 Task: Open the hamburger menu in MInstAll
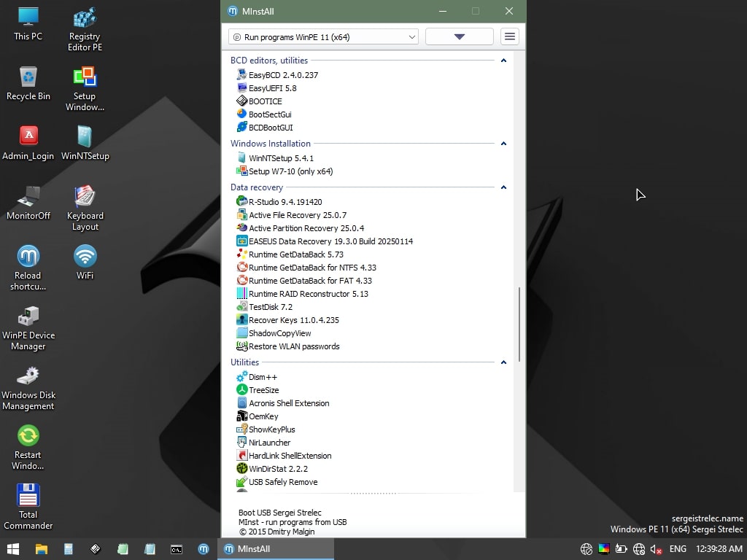click(510, 36)
